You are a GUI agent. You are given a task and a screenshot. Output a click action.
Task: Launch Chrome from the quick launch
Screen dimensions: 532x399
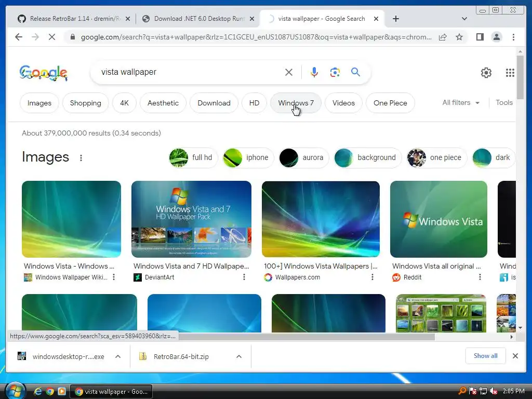(x=50, y=392)
